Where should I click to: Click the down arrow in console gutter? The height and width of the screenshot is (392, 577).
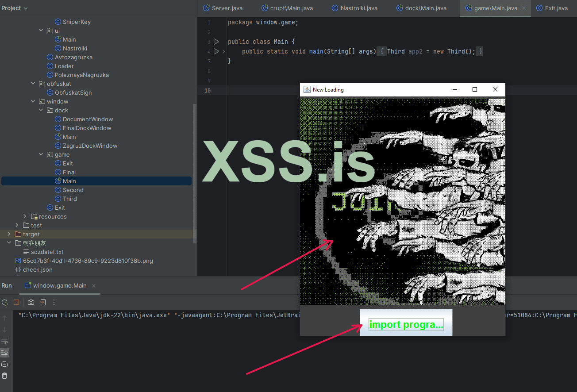click(x=5, y=330)
